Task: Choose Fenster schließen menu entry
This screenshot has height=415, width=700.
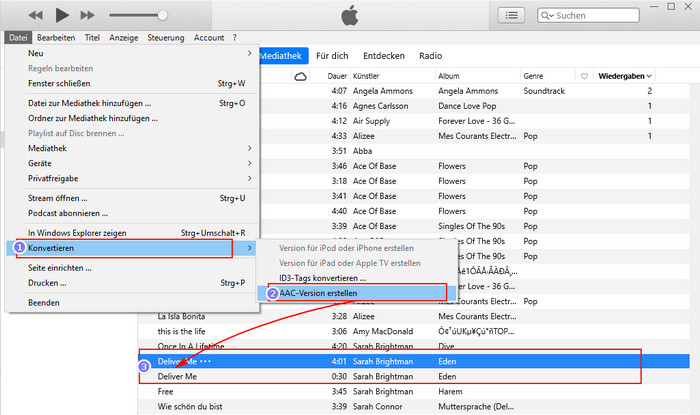Action: [x=132, y=83]
